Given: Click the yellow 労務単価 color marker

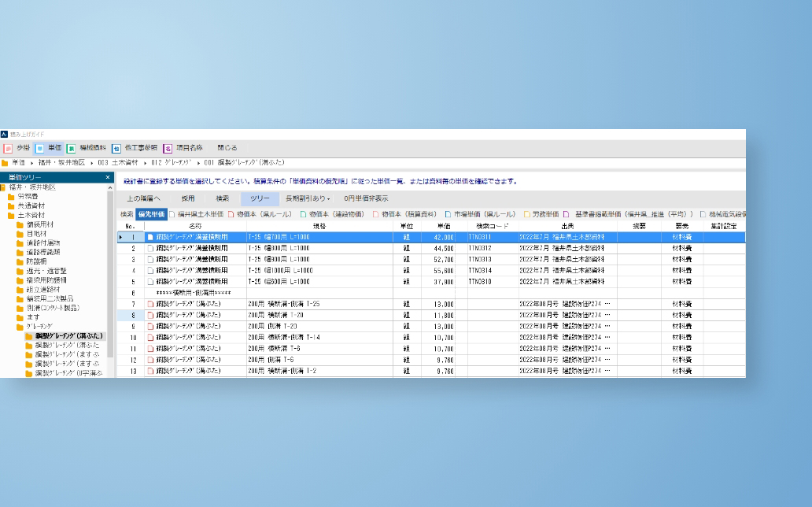Looking at the screenshot, I should [527, 213].
